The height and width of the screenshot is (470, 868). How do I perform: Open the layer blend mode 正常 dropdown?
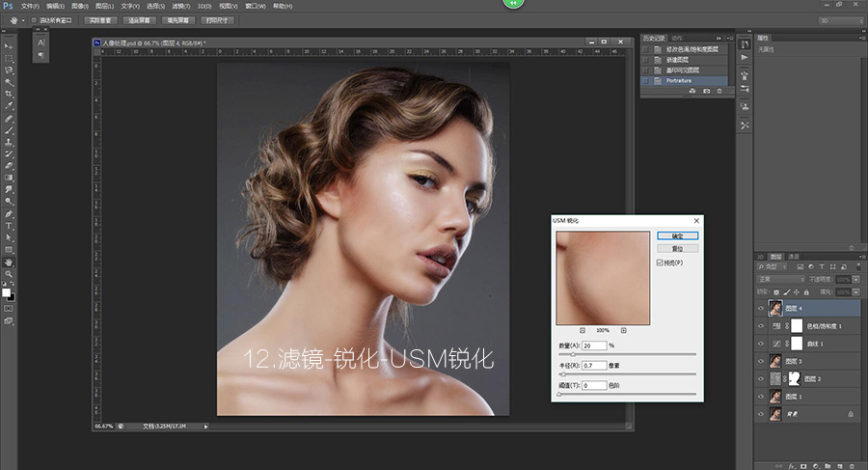point(779,279)
